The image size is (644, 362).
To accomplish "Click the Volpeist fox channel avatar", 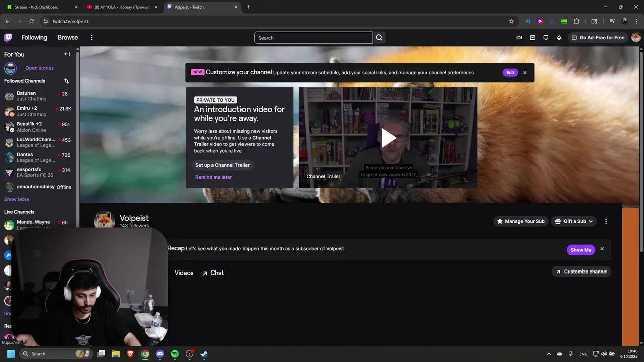I will click(104, 220).
